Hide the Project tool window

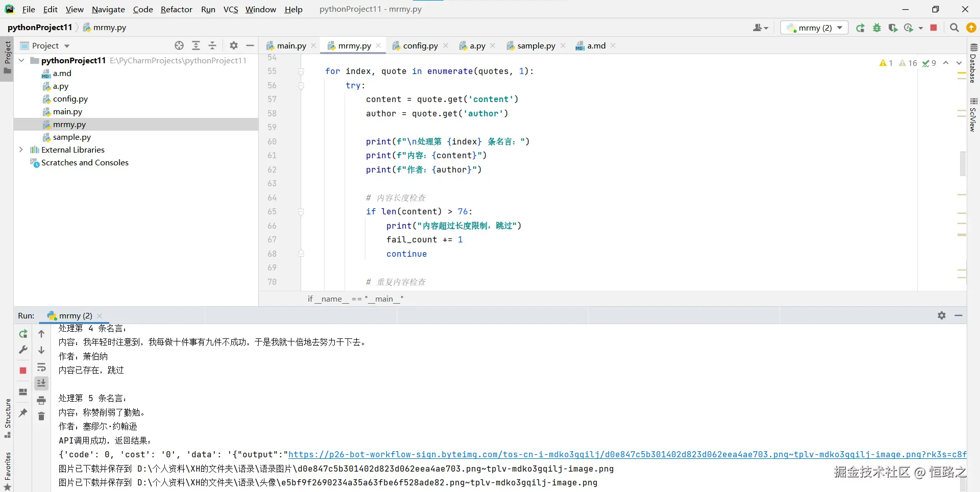250,45
